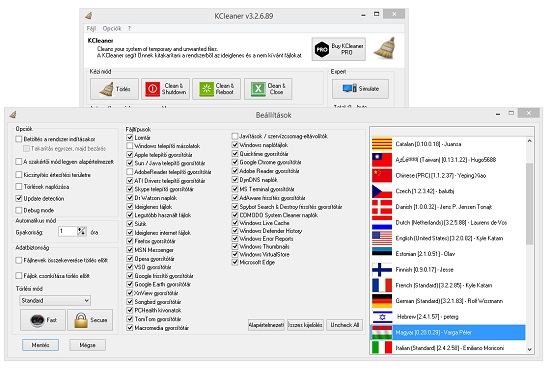The image size is (550, 380).
Task: Enable the Debug mode checkbox
Action: 19,210
